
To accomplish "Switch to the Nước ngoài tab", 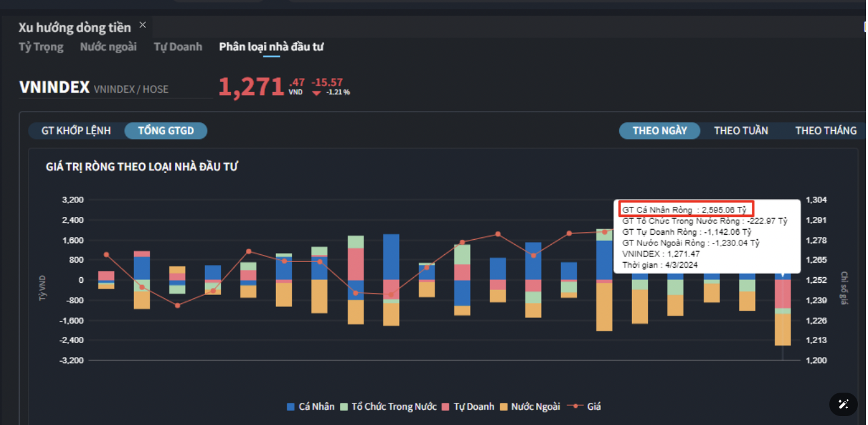I will tap(109, 47).
